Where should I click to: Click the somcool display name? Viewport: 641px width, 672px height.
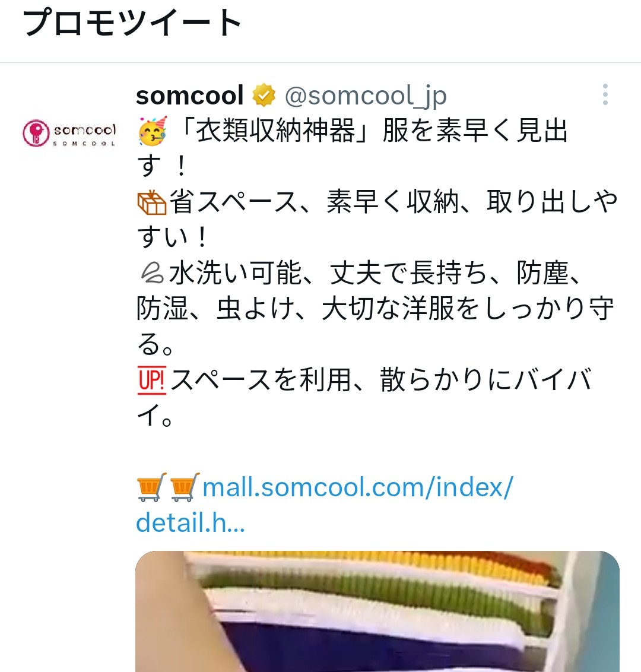(190, 95)
